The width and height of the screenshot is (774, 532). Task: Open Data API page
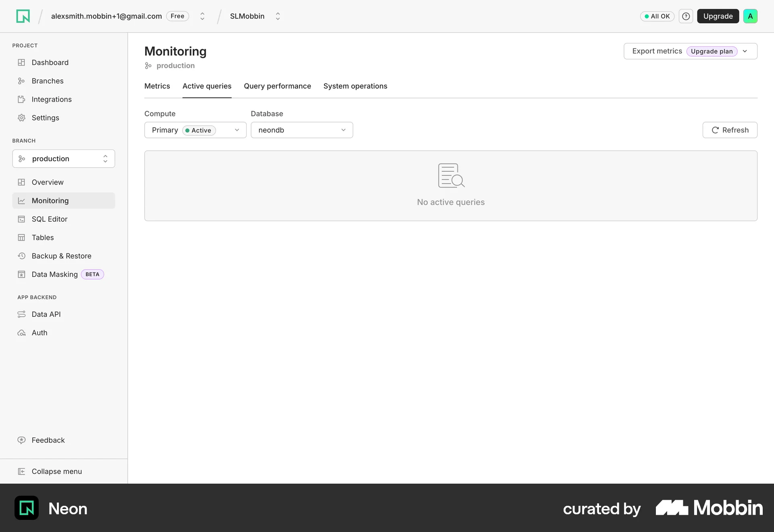[64, 314]
